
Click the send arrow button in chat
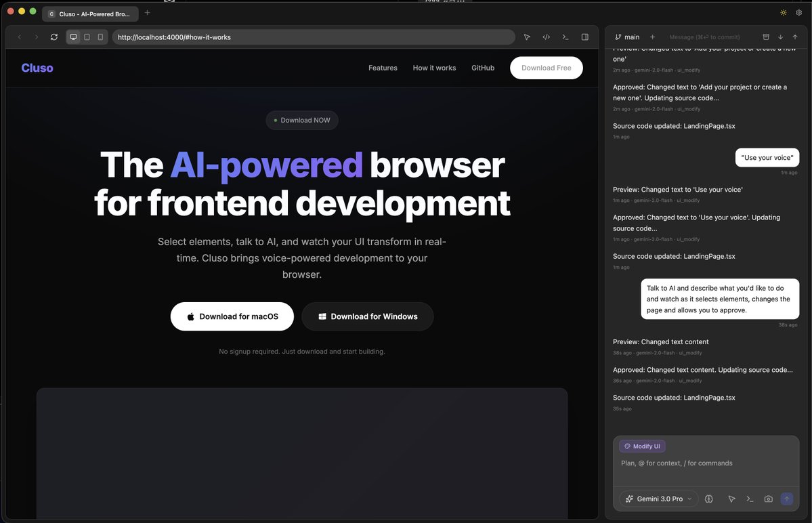[786, 499]
